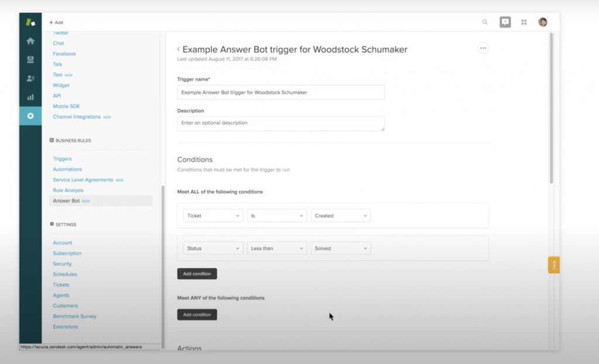This screenshot has width=599, height=364.
Task: Open the trigger options ellipsis menu
Action: point(483,48)
